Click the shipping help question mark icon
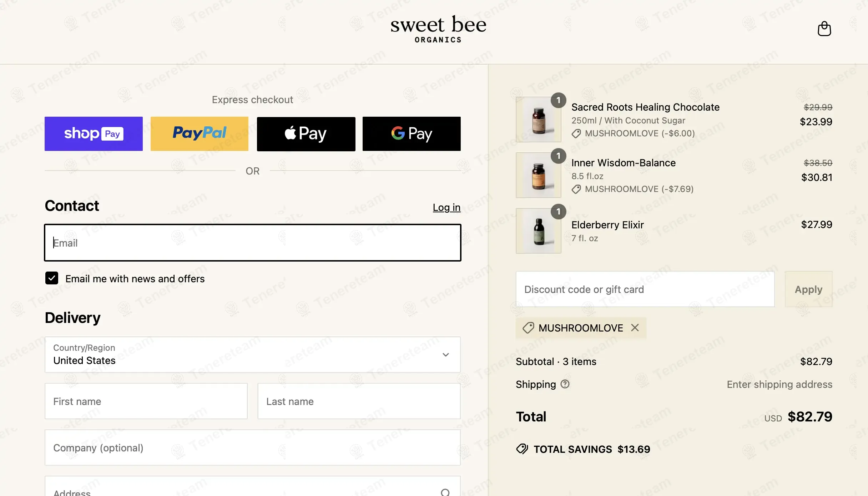 click(x=565, y=384)
